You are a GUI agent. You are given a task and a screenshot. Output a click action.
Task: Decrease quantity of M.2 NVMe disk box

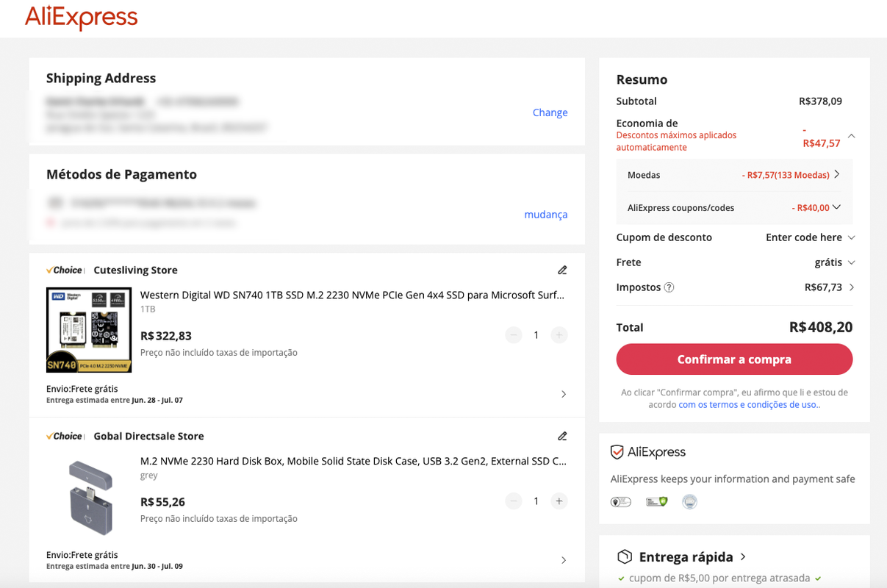514,501
